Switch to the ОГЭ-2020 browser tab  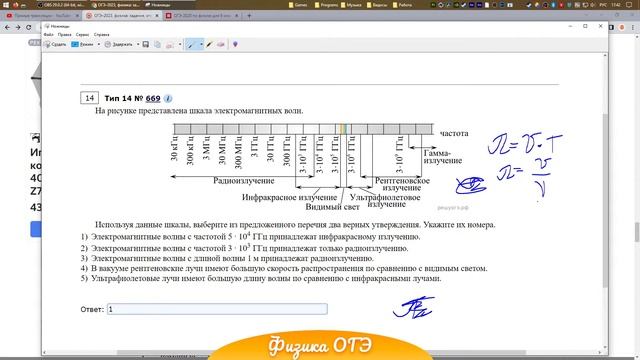tap(201, 16)
